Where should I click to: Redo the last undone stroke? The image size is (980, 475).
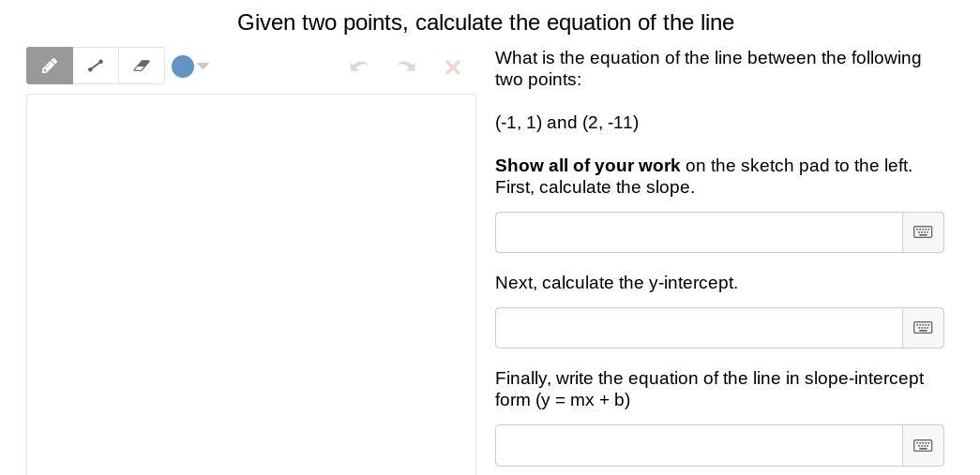pos(406,67)
